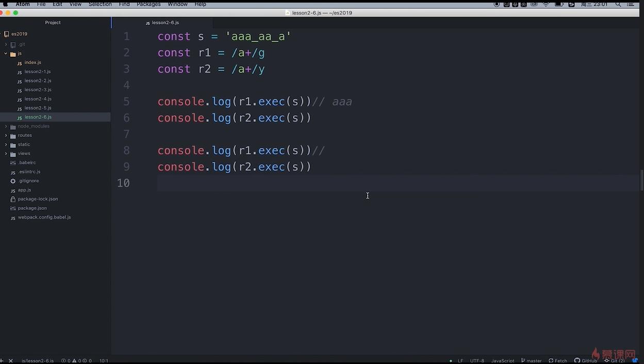This screenshot has height=364, width=644.
Task: Open the Atom application menu
Action: click(23, 4)
